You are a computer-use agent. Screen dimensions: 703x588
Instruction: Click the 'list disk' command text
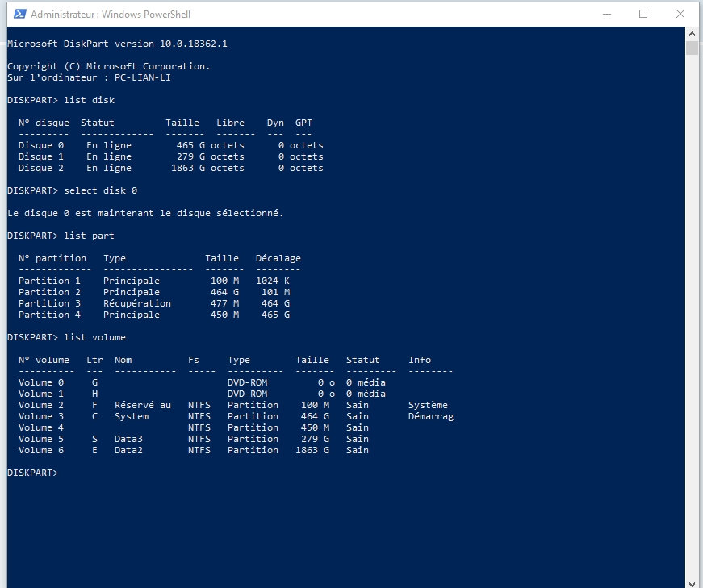click(x=90, y=100)
